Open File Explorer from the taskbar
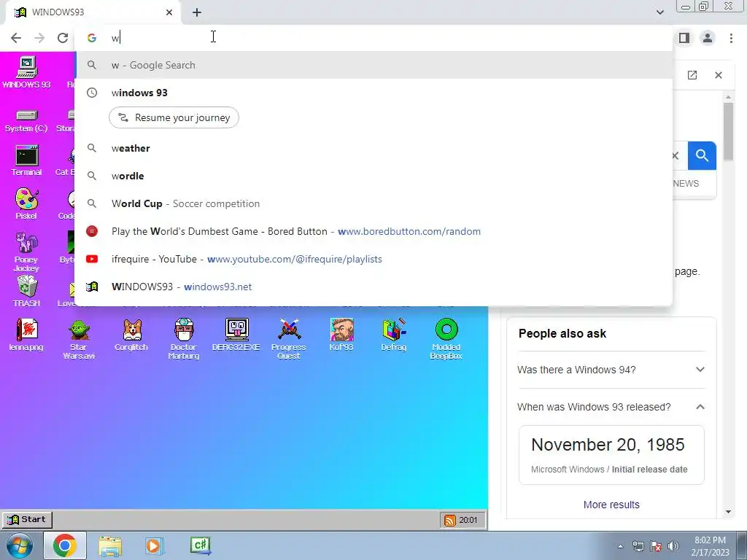The width and height of the screenshot is (747, 560). 110,545
